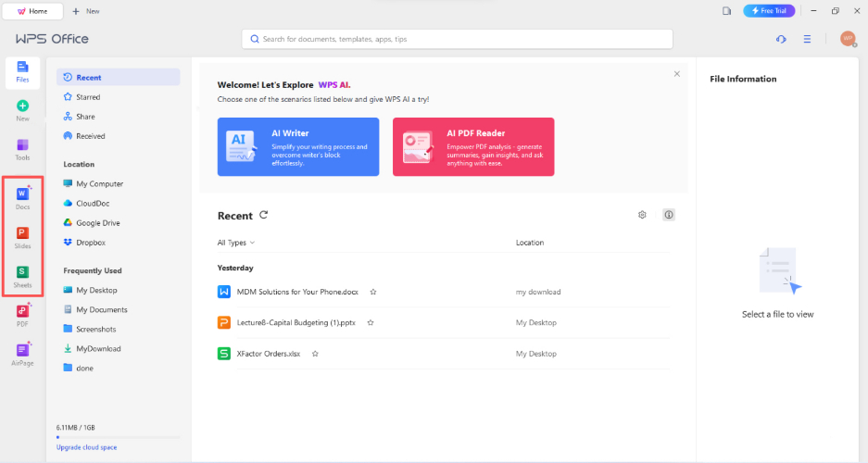This screenshot has width=868, height=463.
Task: Star the MDM Solutions for Your Phone.docx file
Action: 373,292
